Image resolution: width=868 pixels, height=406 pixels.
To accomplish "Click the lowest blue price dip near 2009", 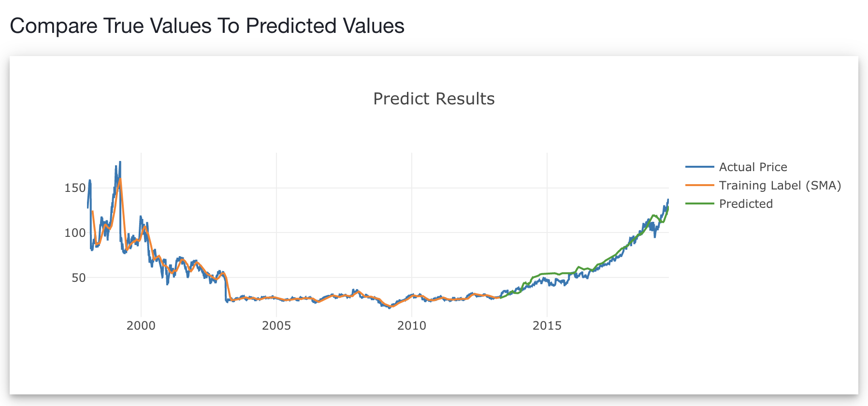I will (x=390, y=307).
